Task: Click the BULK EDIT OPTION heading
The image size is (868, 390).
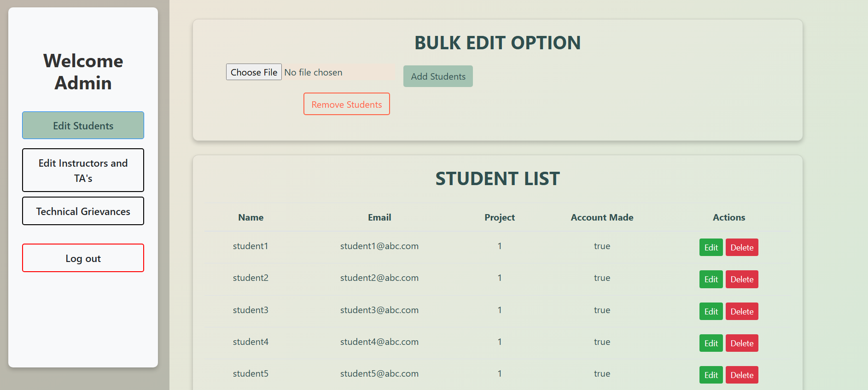Action: (x=498, y=43)
